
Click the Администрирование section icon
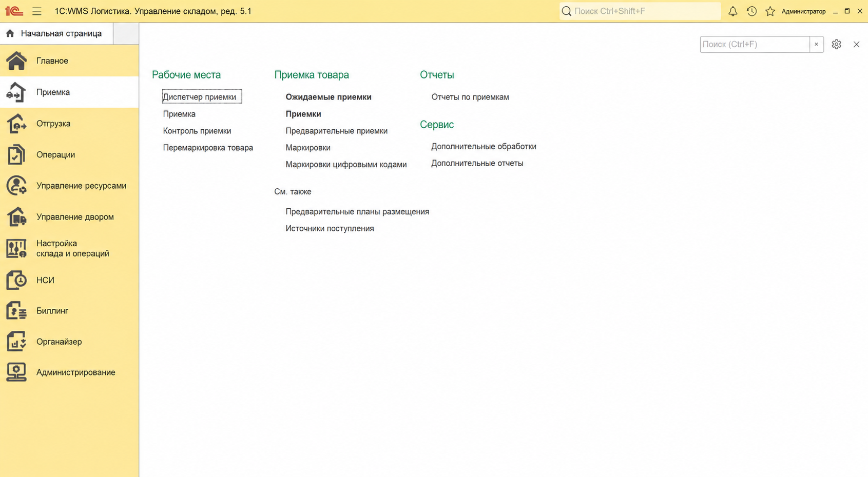[16, 372]
